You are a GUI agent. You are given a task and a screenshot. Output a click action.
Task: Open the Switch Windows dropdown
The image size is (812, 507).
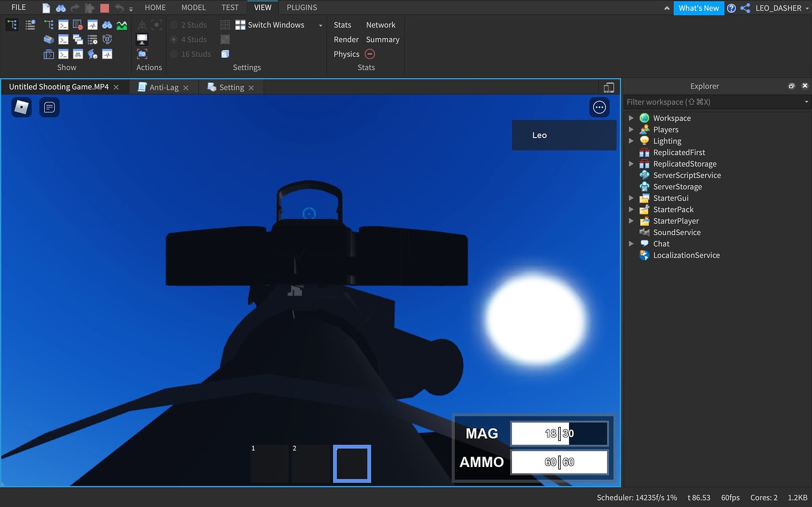click(320, 25)
